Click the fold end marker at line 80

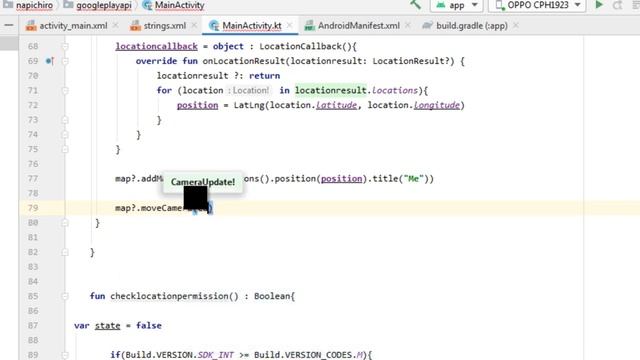coord(65,223)
